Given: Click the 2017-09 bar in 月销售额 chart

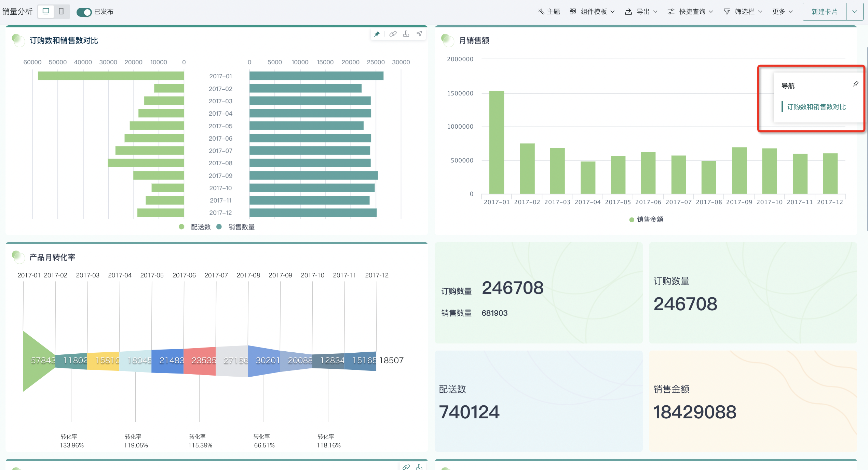Looking at the screenshot, I should coord(739,171).
